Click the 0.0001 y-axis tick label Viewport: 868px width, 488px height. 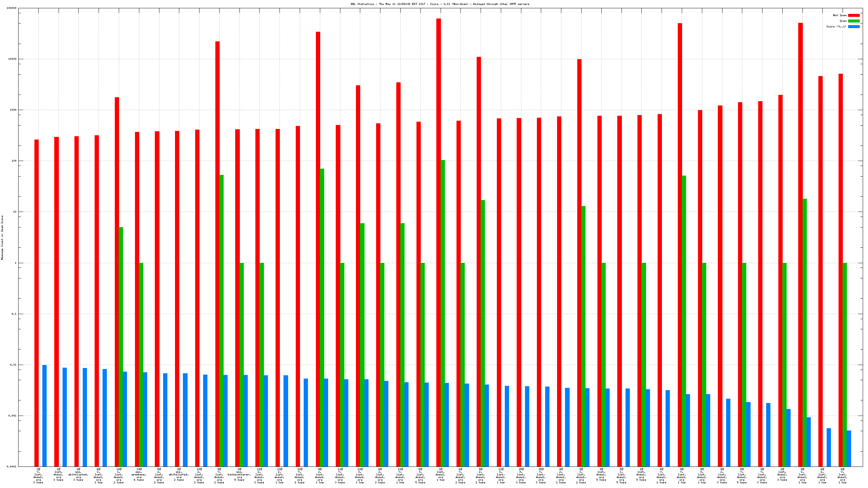coord(11,467)
